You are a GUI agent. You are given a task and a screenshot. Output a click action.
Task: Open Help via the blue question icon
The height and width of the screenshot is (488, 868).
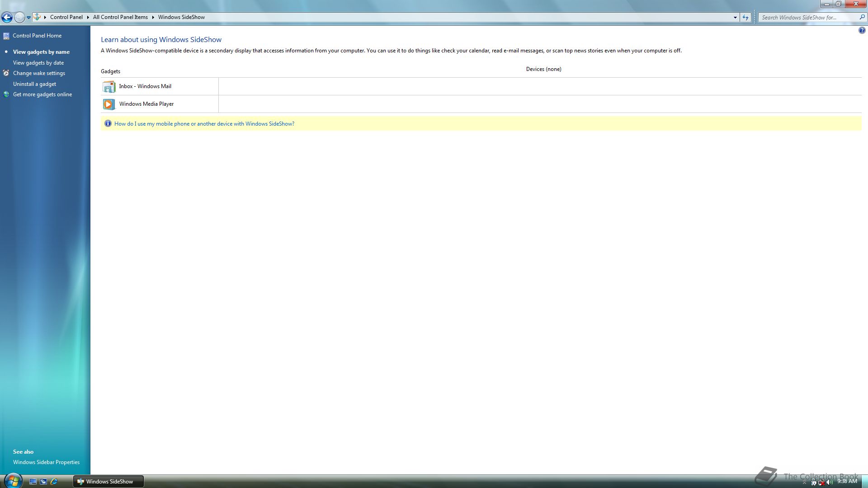coord(862,31)
